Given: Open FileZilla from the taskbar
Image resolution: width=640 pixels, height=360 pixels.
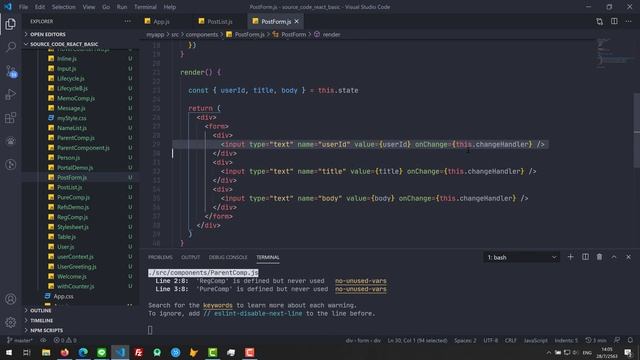Looking at the screenshot, I should 138,353.
